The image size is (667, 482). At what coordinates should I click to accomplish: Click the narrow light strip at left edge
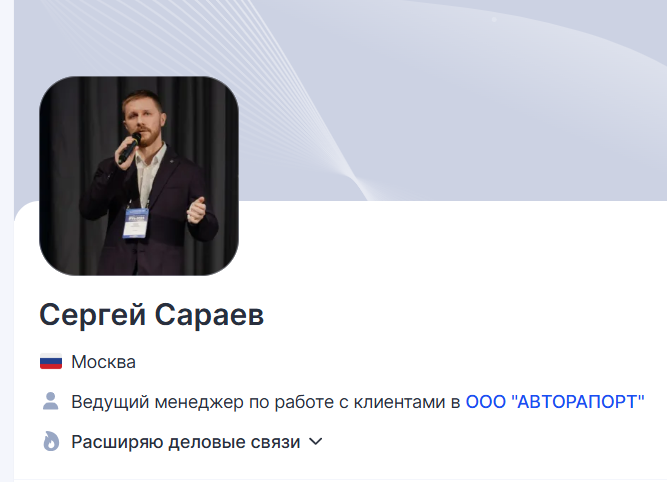[7, 241]
